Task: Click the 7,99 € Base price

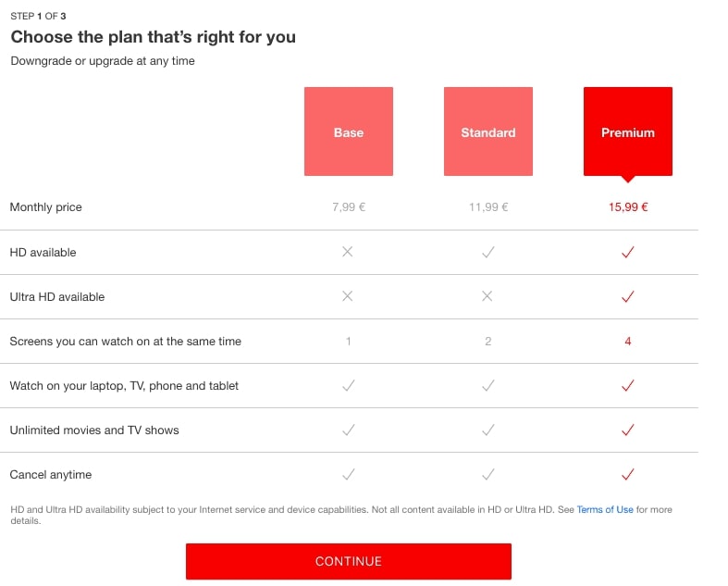Action: [349, 207]
